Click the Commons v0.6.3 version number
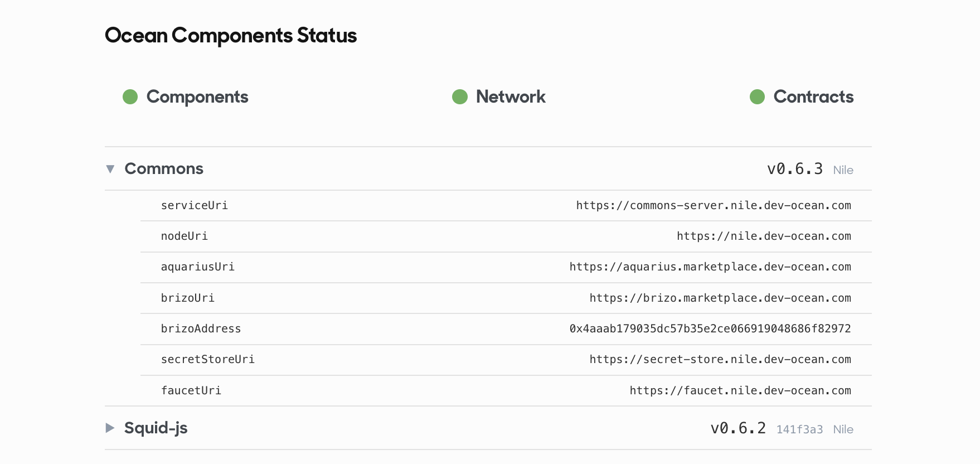The height and width of the screenshot is (464, 980). tap(795, 169)
